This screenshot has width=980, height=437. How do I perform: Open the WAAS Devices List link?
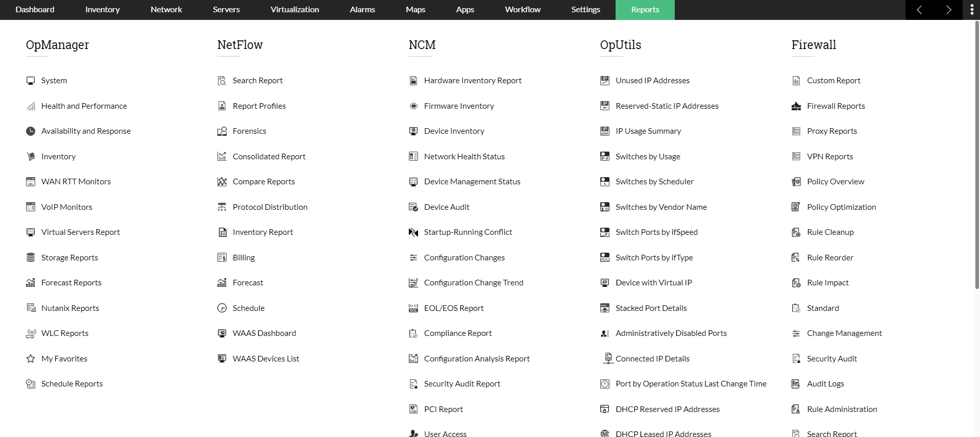(266, 359)
